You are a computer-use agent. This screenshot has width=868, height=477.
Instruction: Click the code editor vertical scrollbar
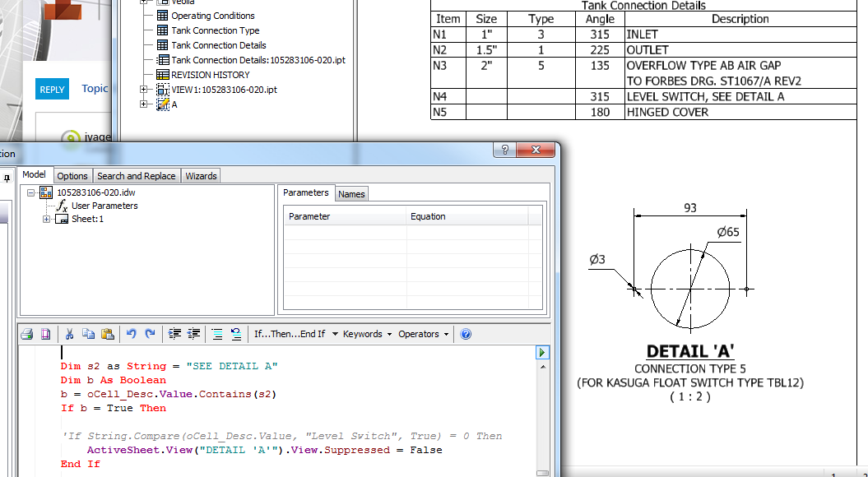click(x=541, y=411)
